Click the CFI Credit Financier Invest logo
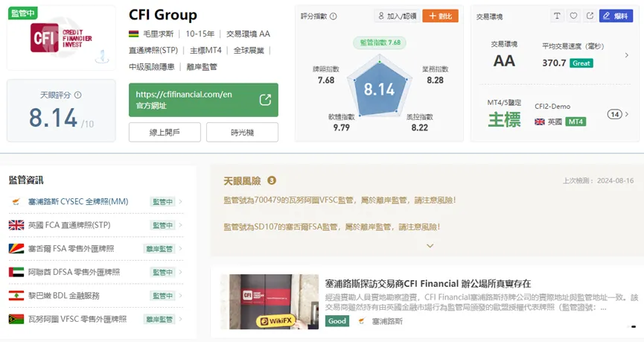The width and height of the screenshot is (644, 342). (61, 38)
